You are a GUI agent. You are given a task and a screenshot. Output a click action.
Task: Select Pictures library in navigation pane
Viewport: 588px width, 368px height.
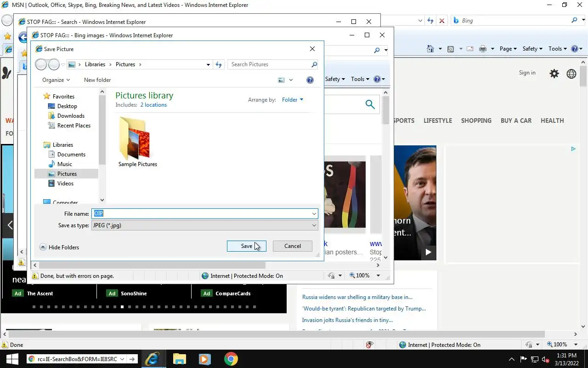(x=67, y=174)
